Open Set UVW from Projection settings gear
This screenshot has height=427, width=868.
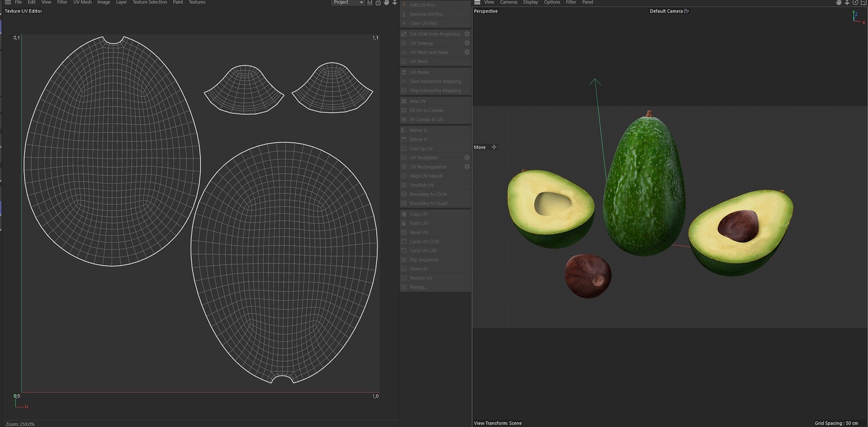click(x=467, y=34)
